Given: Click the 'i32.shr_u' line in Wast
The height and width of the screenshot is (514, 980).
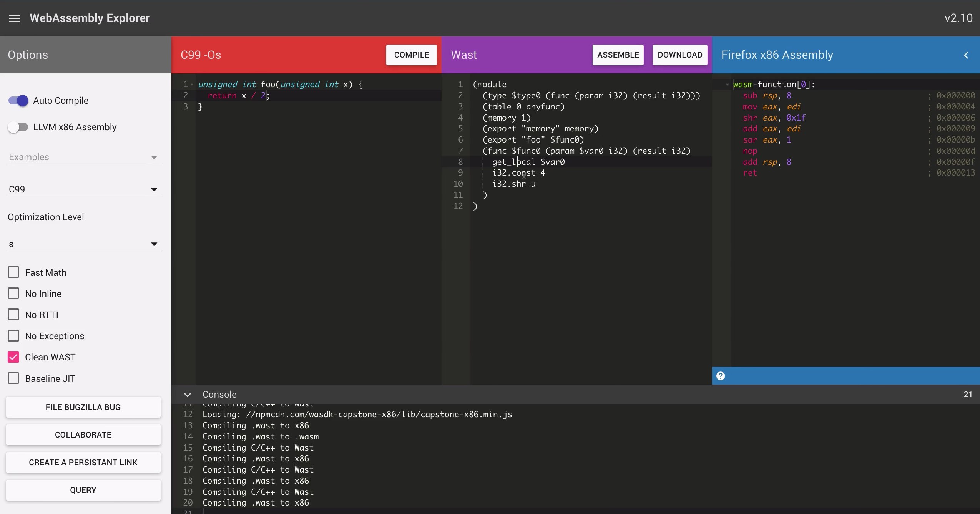Looking at the screenshot, I should pos(514,184).
